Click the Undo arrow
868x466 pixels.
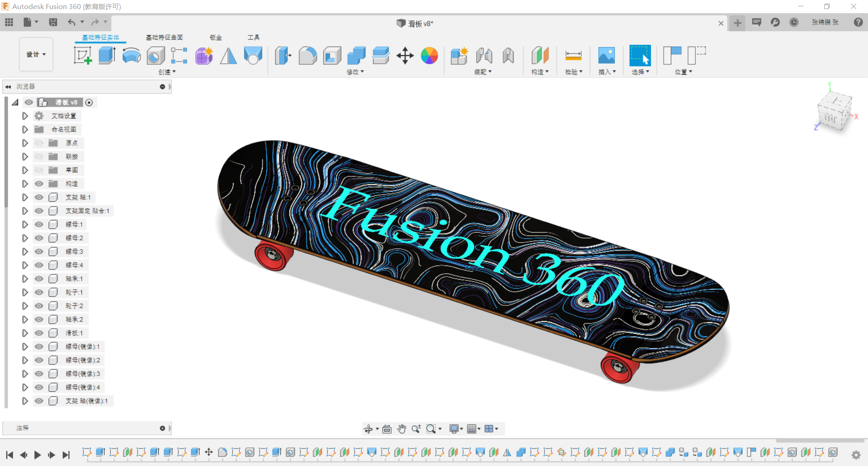tap(71, 22)
